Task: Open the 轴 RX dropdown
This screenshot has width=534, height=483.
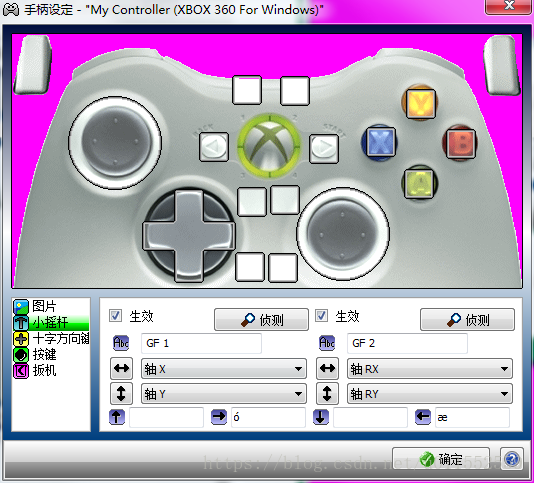Action: click(x=430, y=369)
